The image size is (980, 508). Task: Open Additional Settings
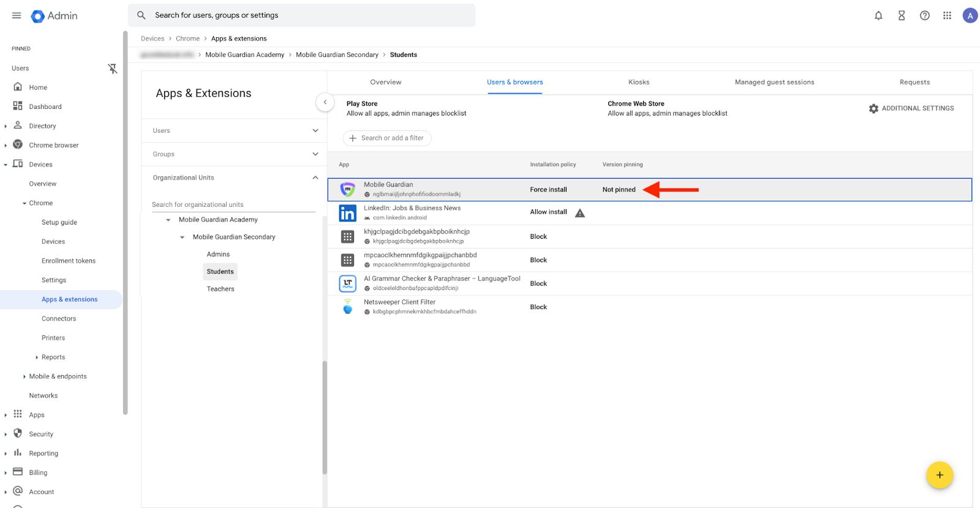point(911,108)
